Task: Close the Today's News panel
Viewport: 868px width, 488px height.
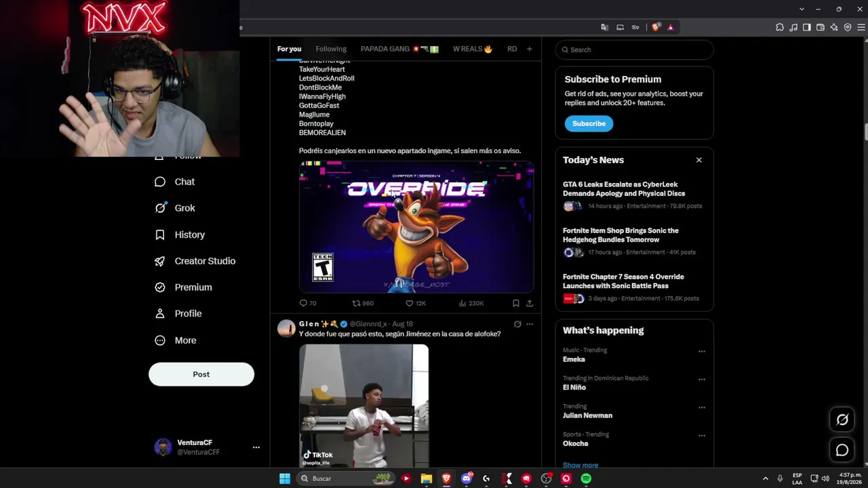Action: (x=699, y=160)
